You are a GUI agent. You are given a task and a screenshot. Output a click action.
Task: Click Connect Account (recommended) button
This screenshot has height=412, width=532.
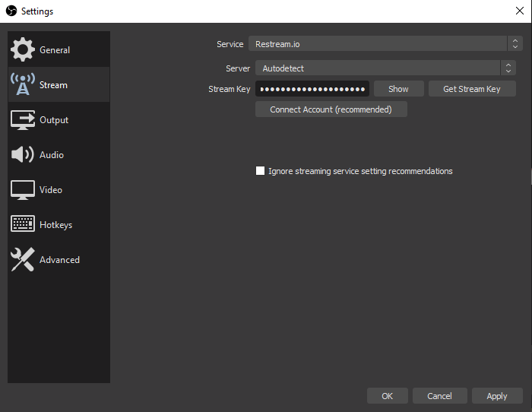point(331,109)
